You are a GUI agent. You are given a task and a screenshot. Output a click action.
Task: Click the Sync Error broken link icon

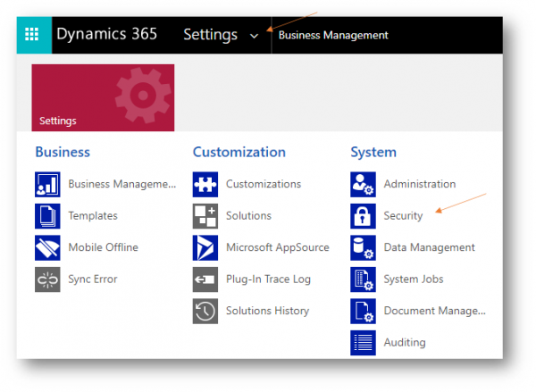coord(47,279)
